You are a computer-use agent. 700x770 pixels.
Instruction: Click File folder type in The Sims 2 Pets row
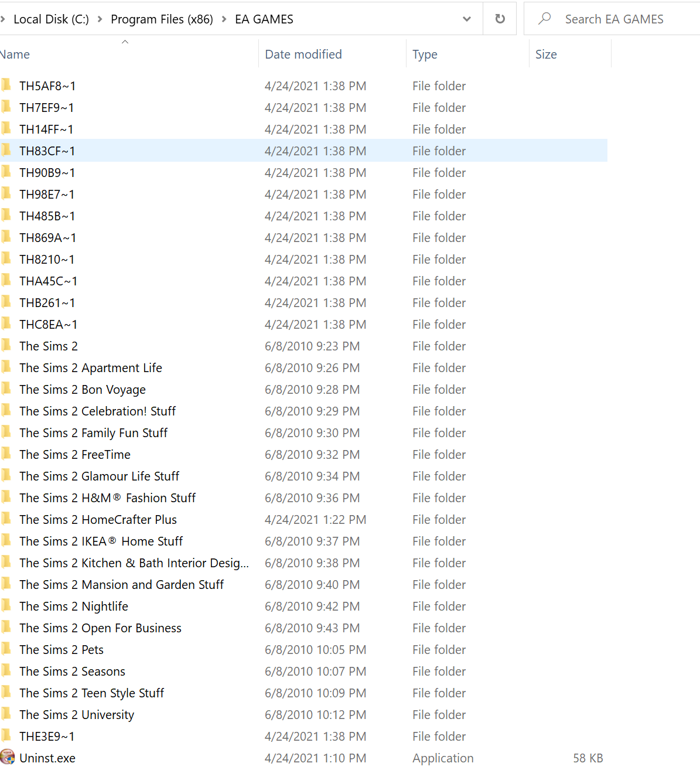[439, 650]
